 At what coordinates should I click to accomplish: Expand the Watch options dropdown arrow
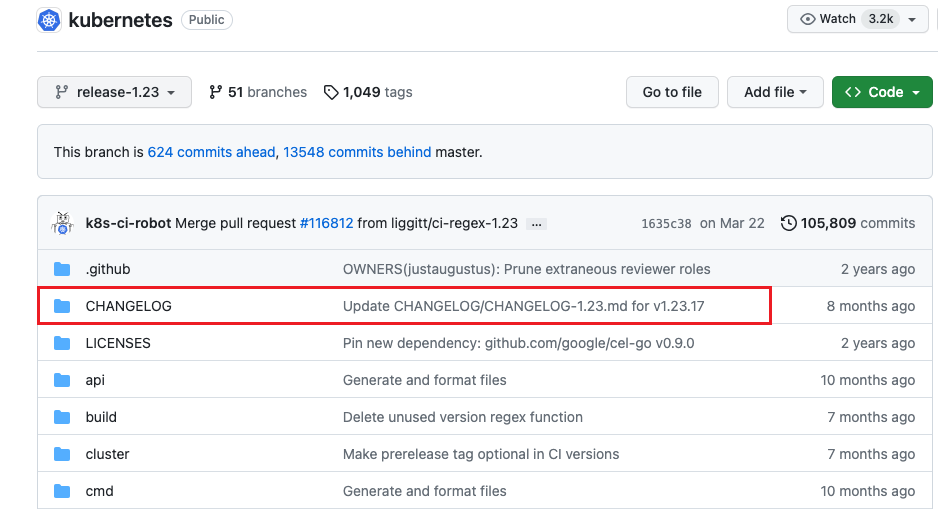pos(912,20)
